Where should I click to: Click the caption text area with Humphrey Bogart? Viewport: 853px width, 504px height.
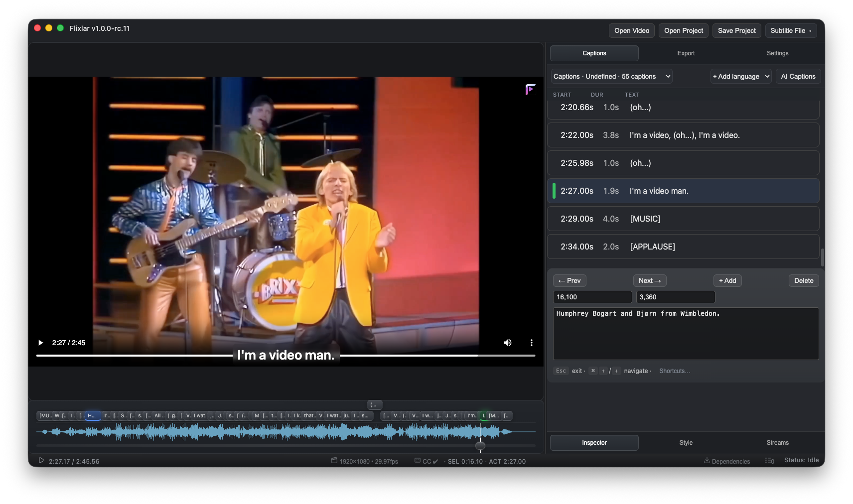click(686, 334)
